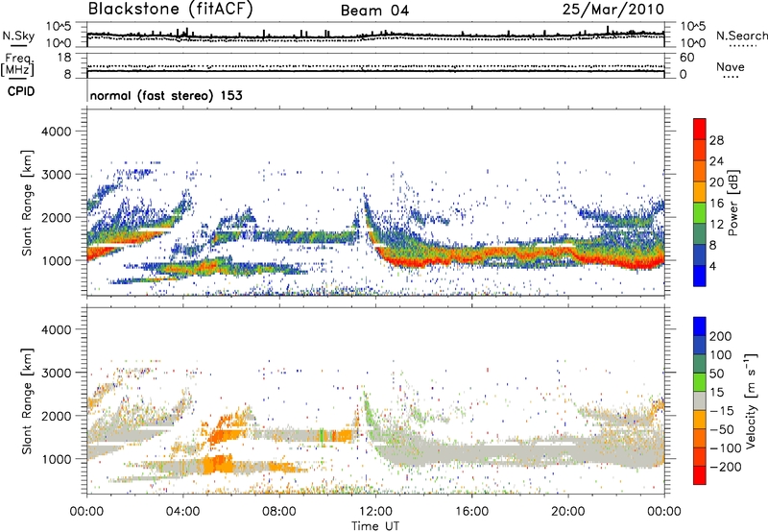Image resolution: width=768 pixels, height=532 pixels.
Task: Click velocity colorbar value "-200"
Action: point(725,467)
